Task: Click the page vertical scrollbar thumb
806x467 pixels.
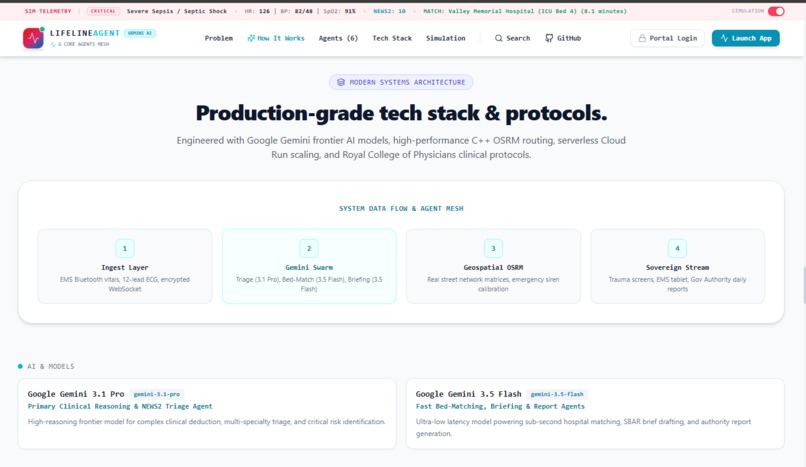Action: click(x=803, y=285)
